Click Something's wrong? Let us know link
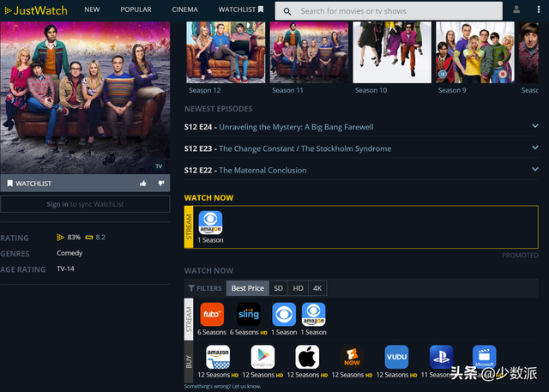The width and height of the screenshot is (549, 392). click(x=222, y=386)
